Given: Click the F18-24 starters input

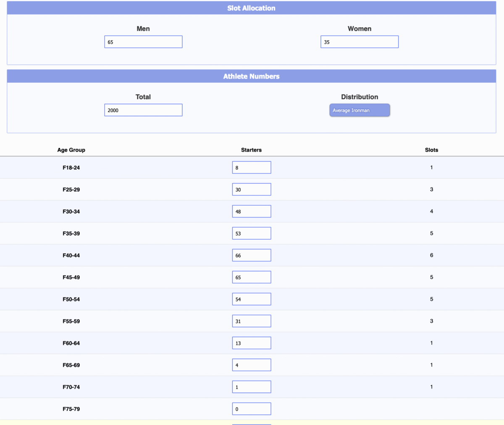Looking at the screenshot, I should 251,168.
